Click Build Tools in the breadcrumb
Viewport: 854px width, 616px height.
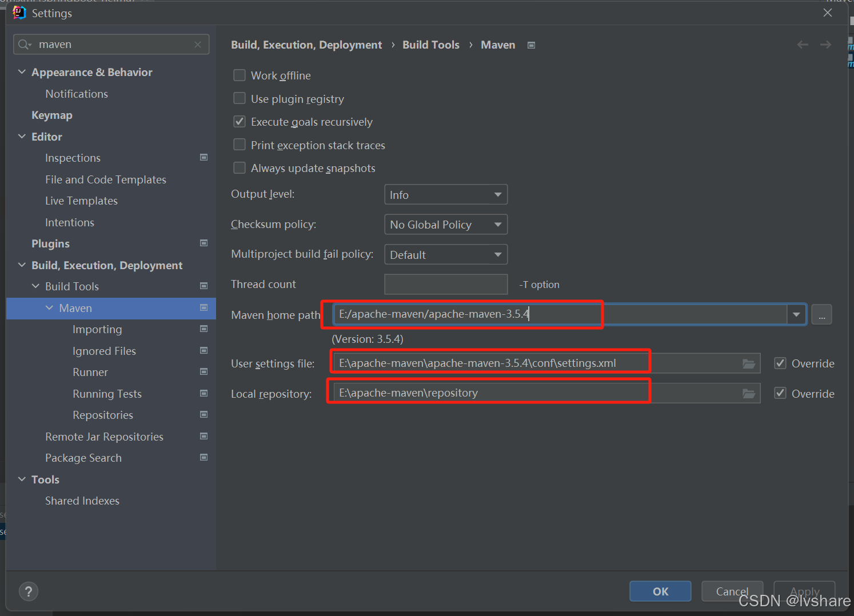(x=431, y=45)
